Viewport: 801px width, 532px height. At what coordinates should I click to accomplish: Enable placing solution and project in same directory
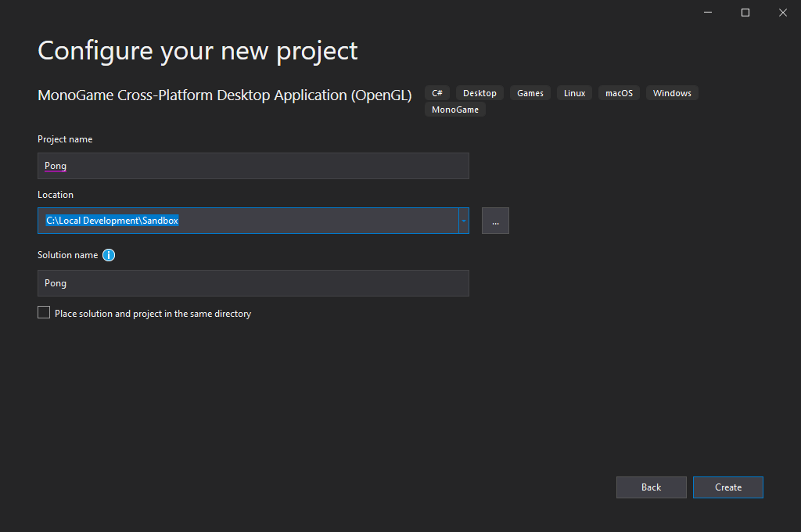coord(44,311)
